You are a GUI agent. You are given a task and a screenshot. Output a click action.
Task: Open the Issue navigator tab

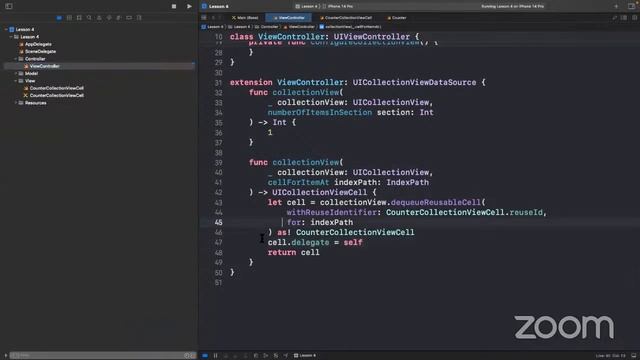tap(99, 18)
